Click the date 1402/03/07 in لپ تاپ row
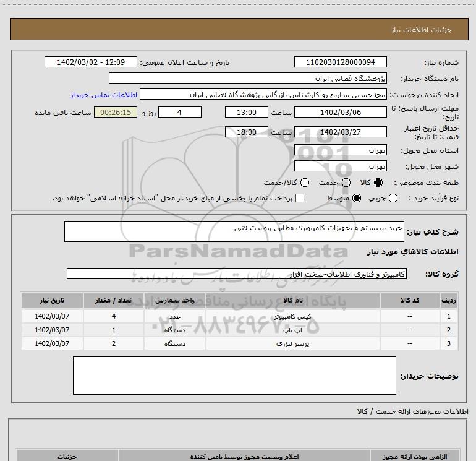This screenshot has height=461, width=476. coord(52,330)
